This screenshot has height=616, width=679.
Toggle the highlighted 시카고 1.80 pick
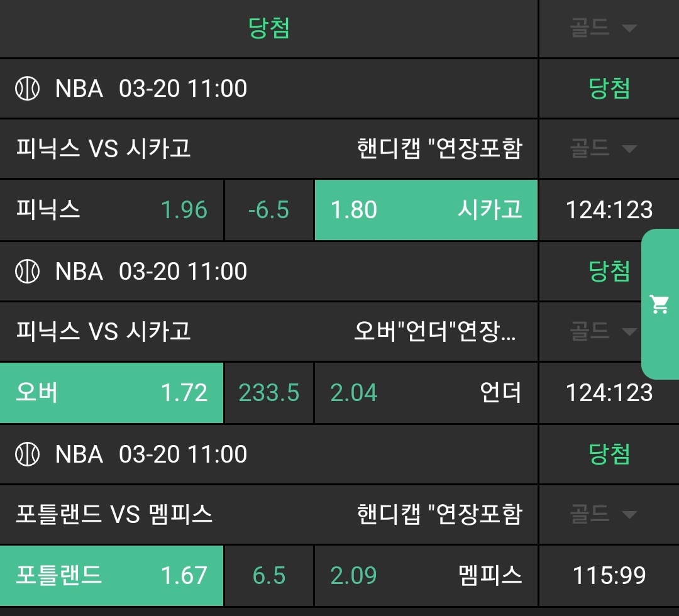click(426, 210)
